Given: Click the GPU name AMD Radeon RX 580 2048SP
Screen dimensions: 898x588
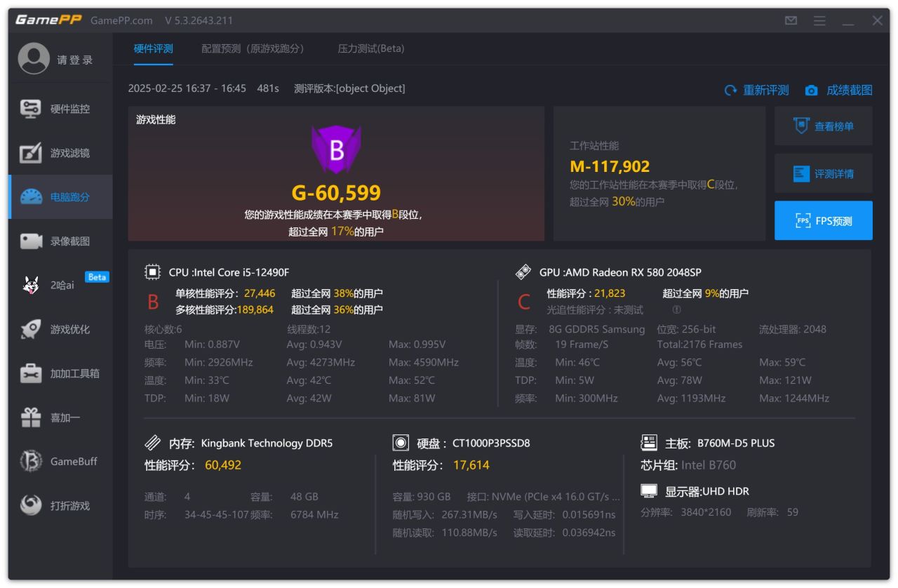Looking at the screenshot, I should (633, 272).
